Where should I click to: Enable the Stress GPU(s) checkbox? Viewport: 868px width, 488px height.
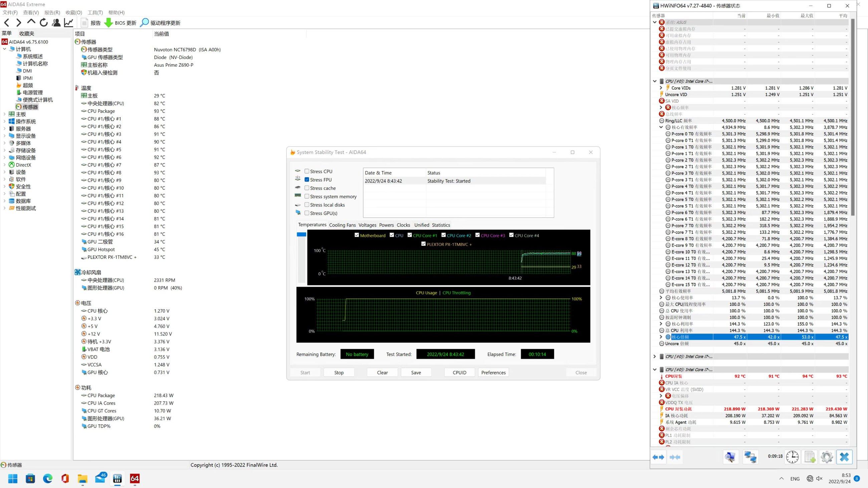[x=307, y=213]
